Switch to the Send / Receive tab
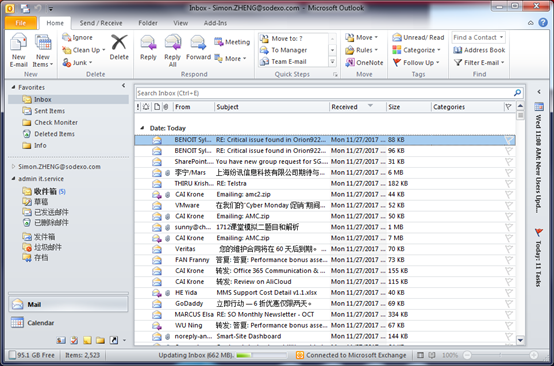The image size is (554, 366). pyautogui.click(x=101, y=23)
